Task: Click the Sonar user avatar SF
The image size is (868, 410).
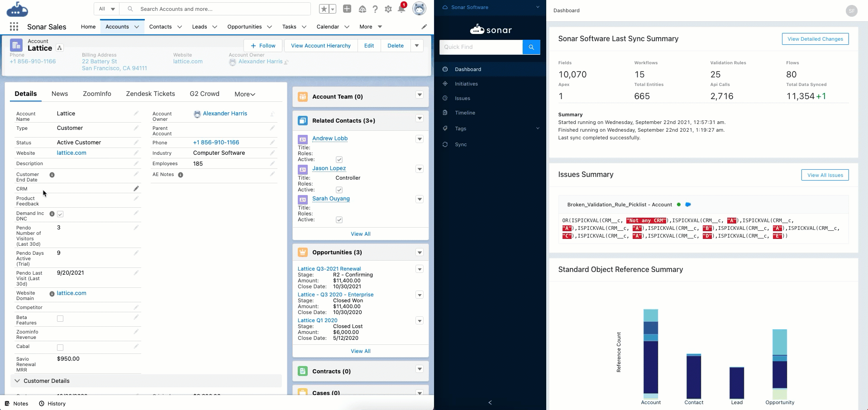Action: click(x=852, y=10)
